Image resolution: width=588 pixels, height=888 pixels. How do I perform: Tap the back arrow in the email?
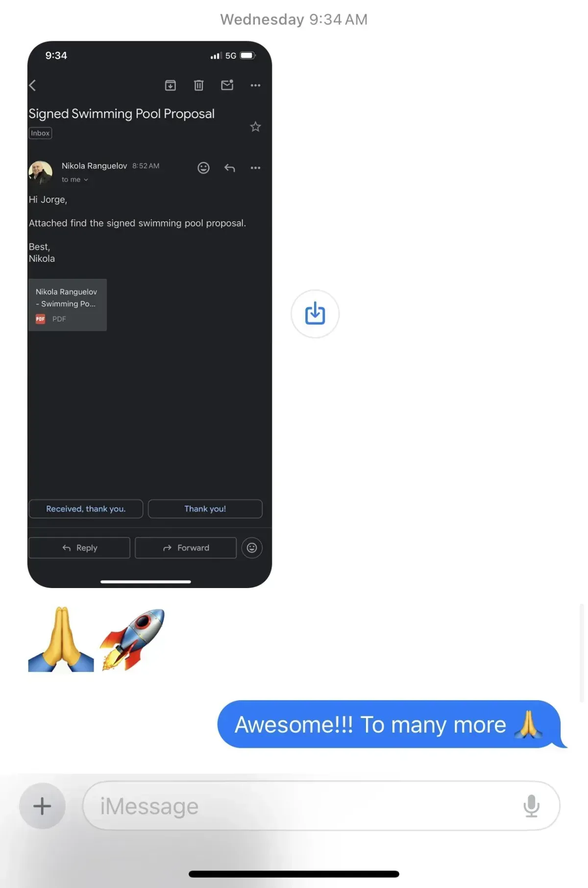33,85
